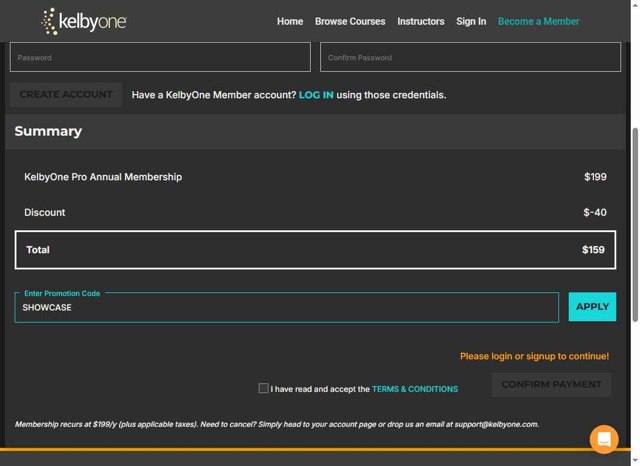
Task: Click Sign In in the header
Action: [471, 21]
